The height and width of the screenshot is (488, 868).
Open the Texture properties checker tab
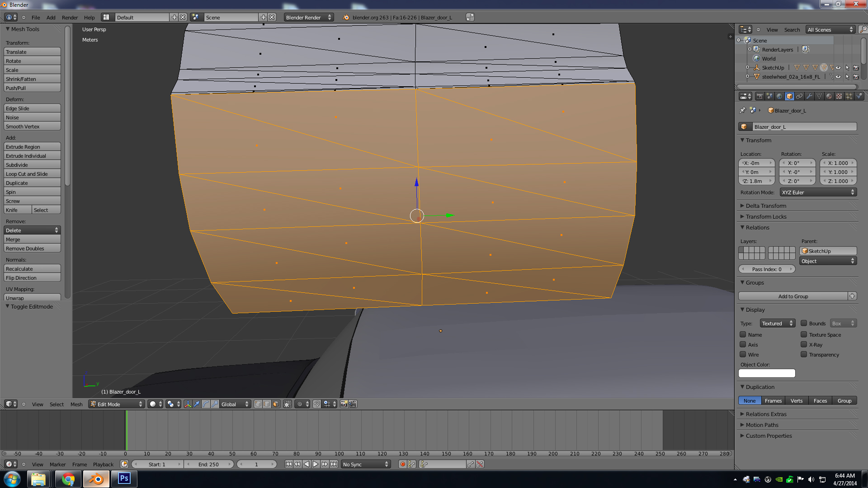pyautogui.click(x=839, y=96)
